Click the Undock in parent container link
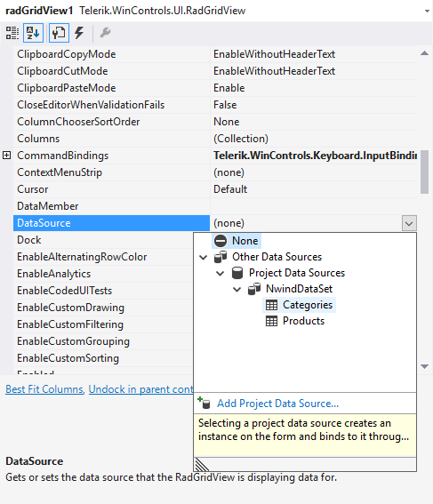The width and height of the screenshot is (433, 504). click(x=140, y=389)
